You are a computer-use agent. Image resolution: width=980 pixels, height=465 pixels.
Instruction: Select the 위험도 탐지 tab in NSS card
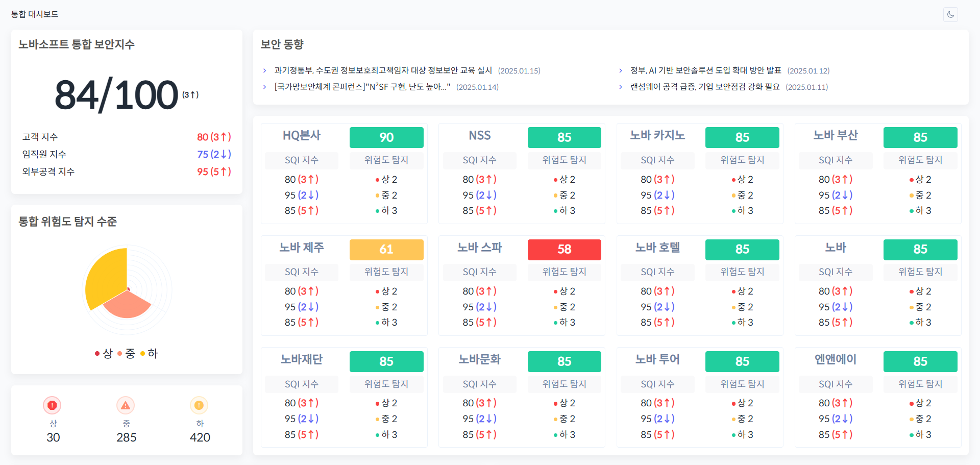564,160
